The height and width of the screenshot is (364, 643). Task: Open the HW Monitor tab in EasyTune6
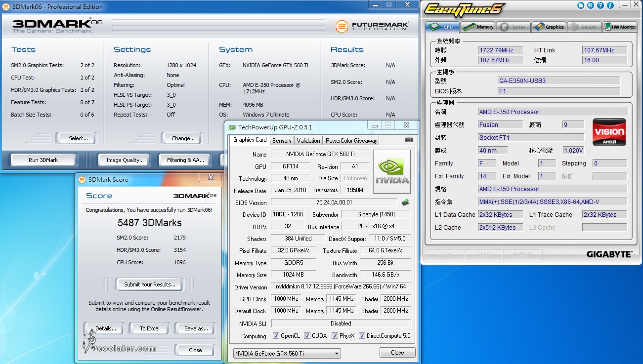point(620,27)
